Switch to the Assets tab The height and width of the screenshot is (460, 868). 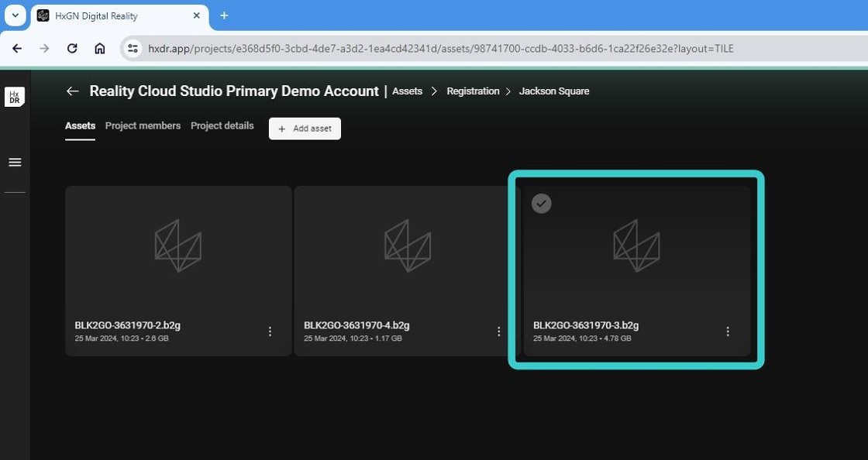[81, 126]
